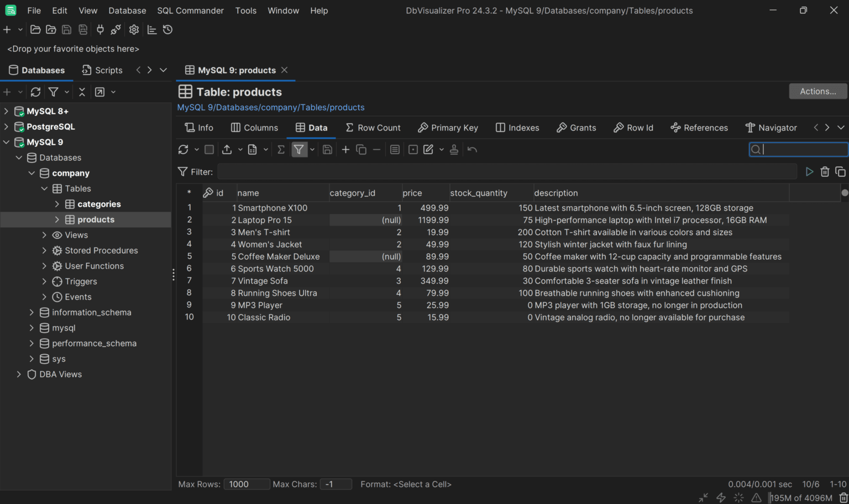
Task: Switch to the Primary Key tab
Action: 448,128
